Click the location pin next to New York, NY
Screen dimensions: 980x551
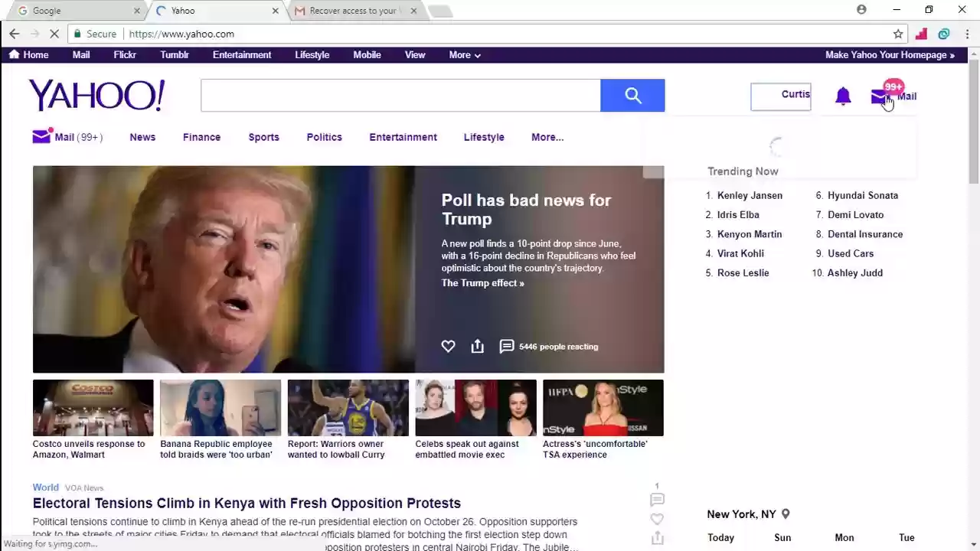786,514
